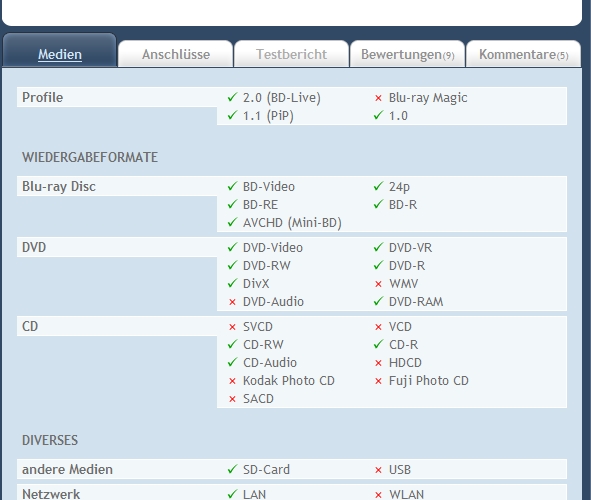The width and height of the screenshot is (591, 500).
Task: Click the 1.1 (PiP) text
Action: [x=268, y=116]
